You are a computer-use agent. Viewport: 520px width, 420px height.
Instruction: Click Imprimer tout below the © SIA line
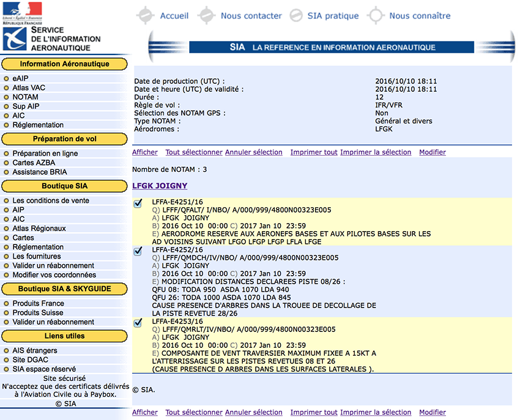pos(314,412)
